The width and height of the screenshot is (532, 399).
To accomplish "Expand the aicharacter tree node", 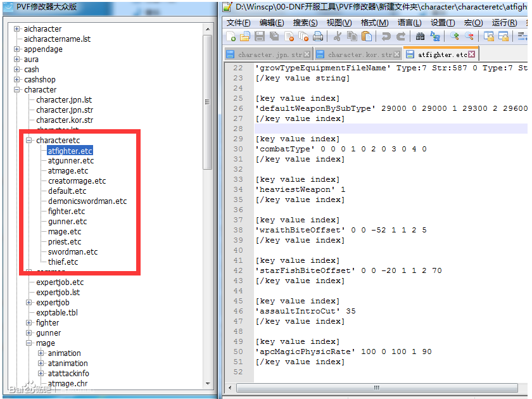I will tap(17, 29).
